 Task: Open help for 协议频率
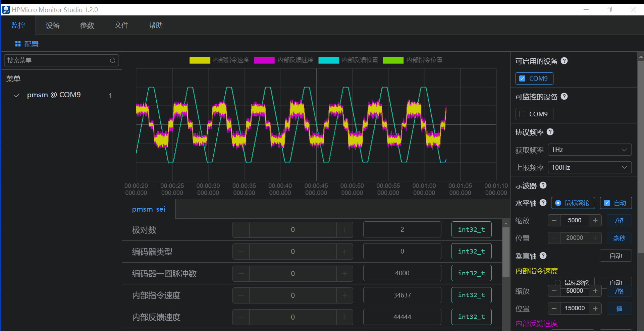550,132
